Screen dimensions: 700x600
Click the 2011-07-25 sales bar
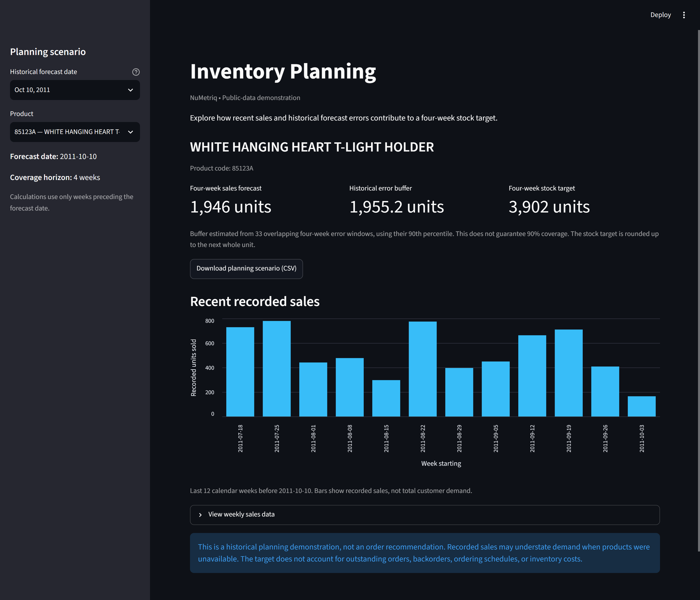[277, 368]
